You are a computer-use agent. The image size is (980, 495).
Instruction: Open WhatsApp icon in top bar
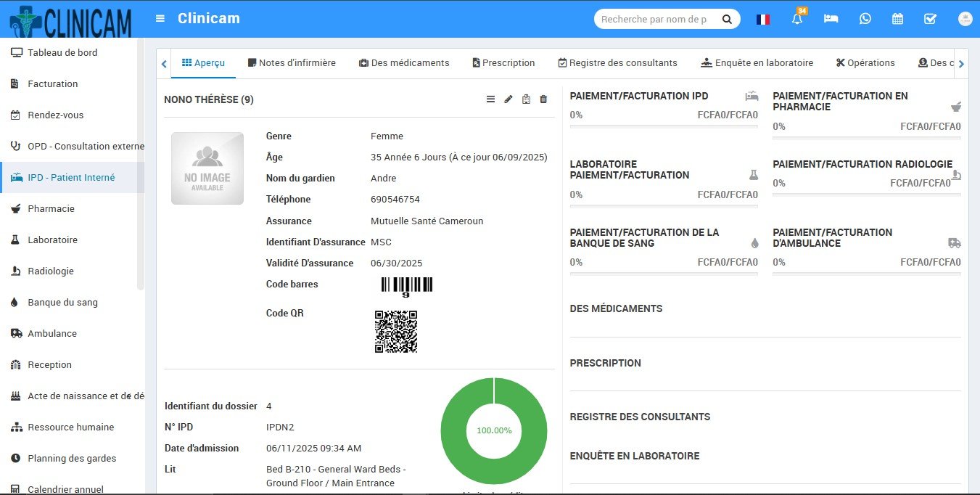(865, 19)
